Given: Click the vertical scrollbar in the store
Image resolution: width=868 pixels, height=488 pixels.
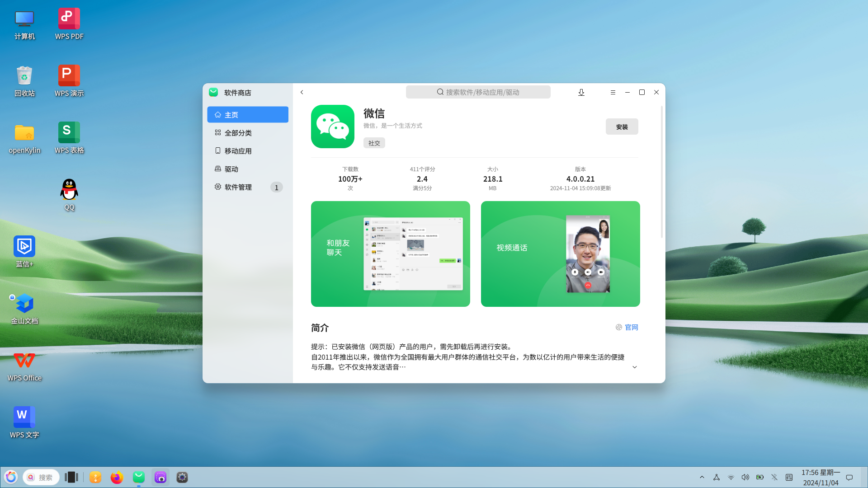Looking at the screenshot, I should (662, 172).
